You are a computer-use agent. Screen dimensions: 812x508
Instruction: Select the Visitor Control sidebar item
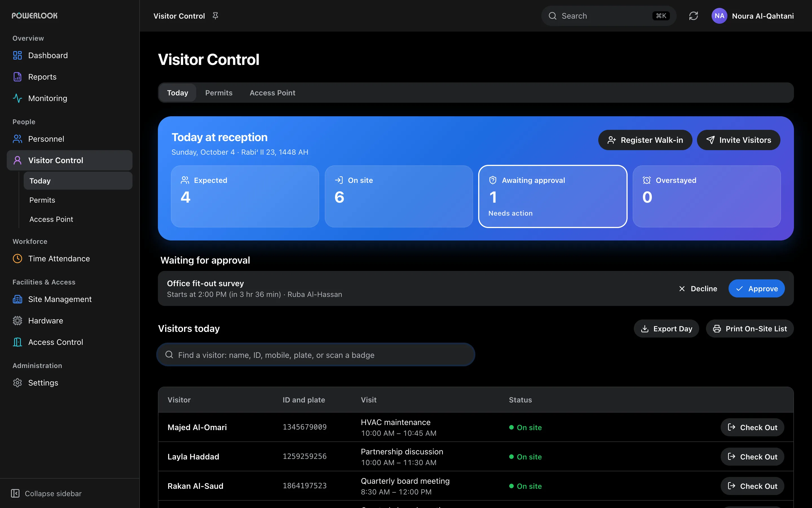point(69,160)
